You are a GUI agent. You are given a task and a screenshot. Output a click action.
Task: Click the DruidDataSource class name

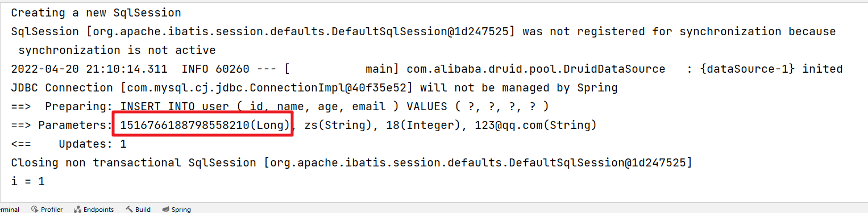536,69
